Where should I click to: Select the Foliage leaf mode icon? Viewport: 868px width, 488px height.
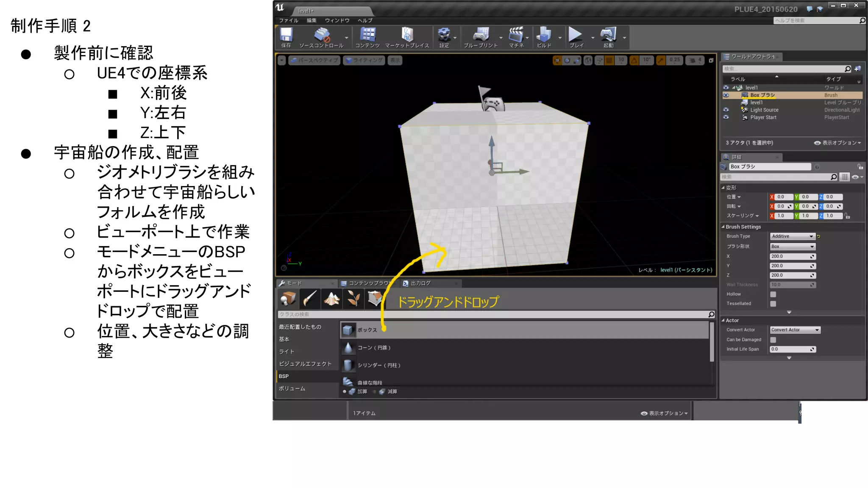(x=353, y=299)
